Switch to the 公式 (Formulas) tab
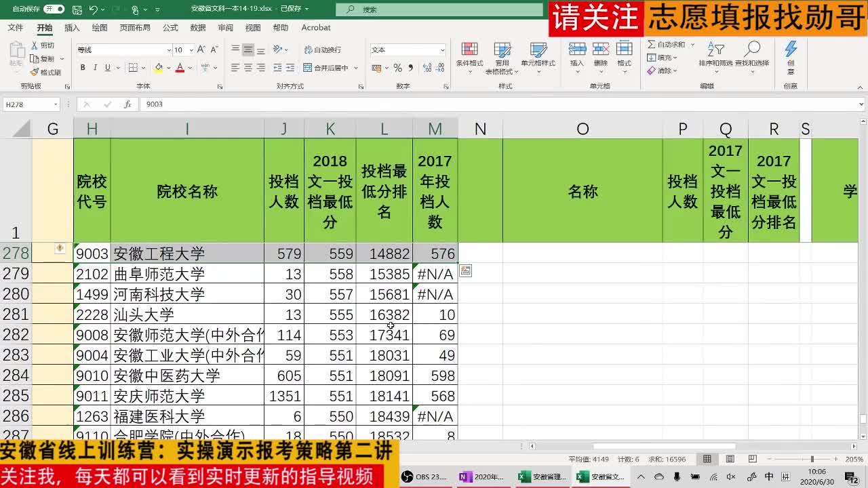The height and width of the screenshot is (488, 868). (170, 28)
